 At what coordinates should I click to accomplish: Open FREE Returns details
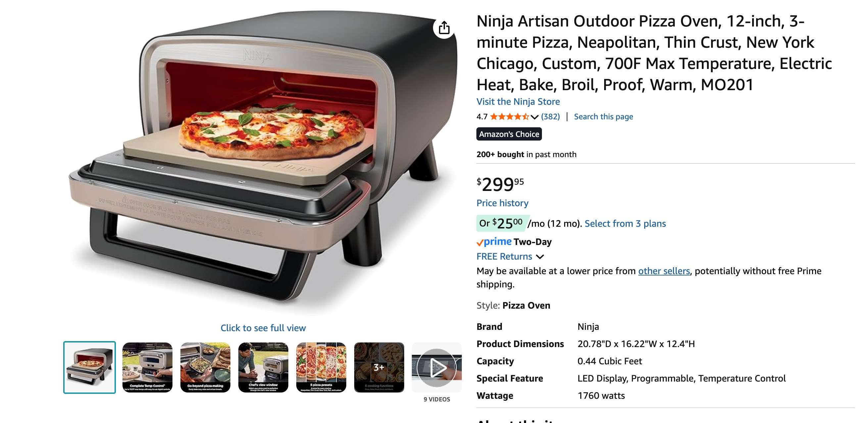tap(504, 256)
